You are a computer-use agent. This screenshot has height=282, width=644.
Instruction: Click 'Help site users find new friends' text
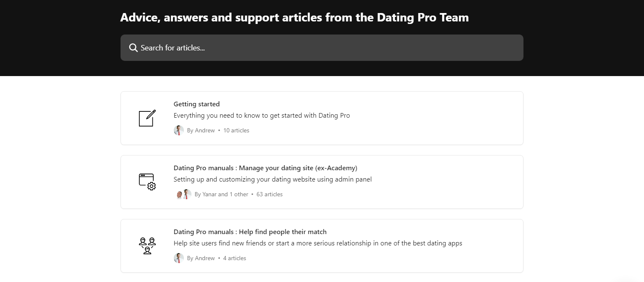[x=318, y=243]
